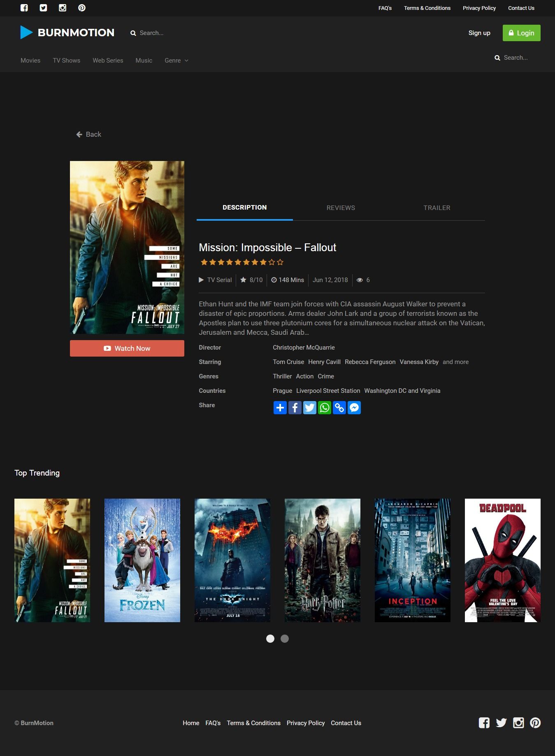
Task: Open Instagram from footer icons
Action: coord(518,723)
